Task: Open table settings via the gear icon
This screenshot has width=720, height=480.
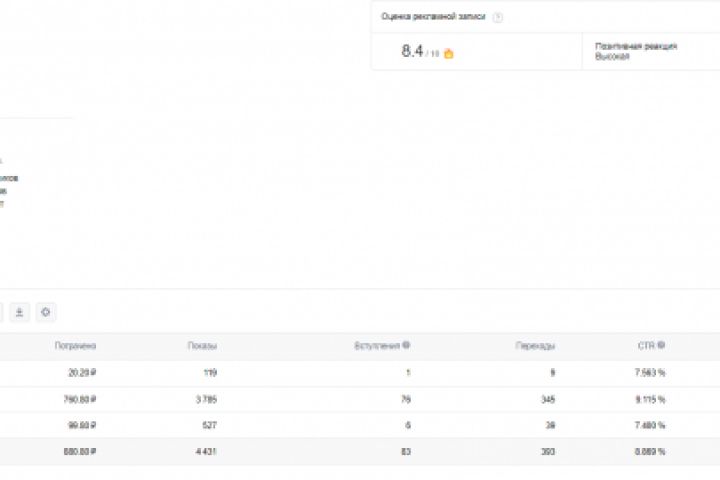Action: (x=46, y=312)
